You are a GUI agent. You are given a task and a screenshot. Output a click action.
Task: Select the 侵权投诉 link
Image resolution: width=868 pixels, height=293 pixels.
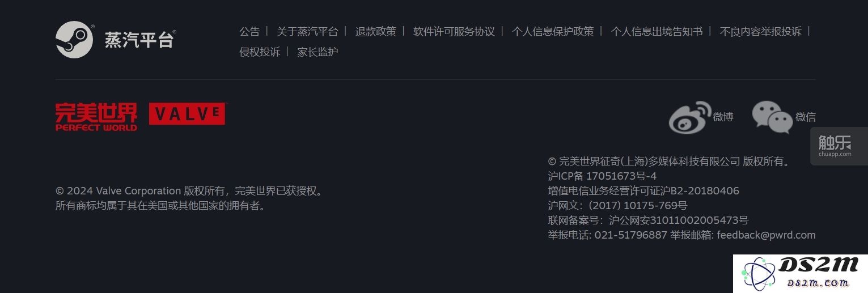(260, 52)
